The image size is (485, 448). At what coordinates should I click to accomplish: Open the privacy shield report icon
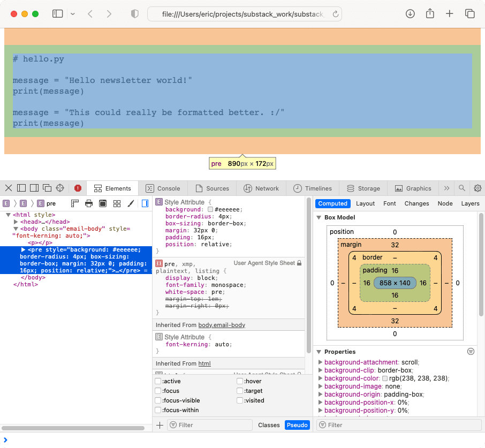[x=134, y=14]
